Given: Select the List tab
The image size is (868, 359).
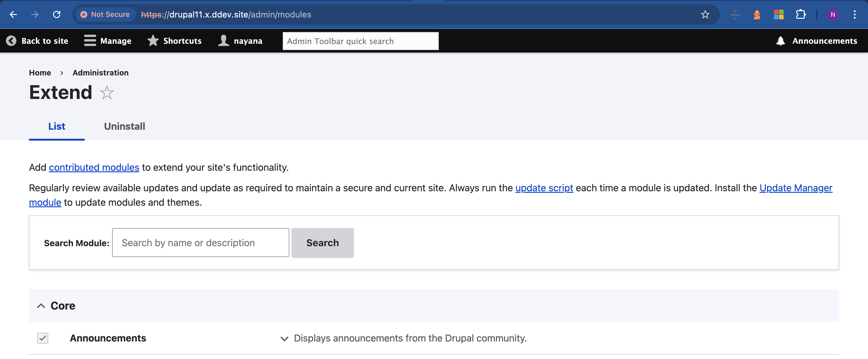Looking at the screenshot, I should click(x=57, y=126).
